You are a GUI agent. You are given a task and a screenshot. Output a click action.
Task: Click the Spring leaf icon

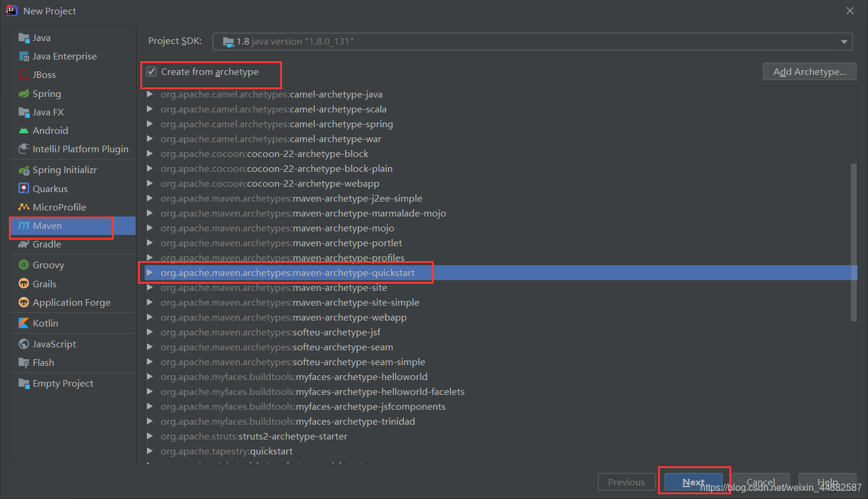coord(24,93)
